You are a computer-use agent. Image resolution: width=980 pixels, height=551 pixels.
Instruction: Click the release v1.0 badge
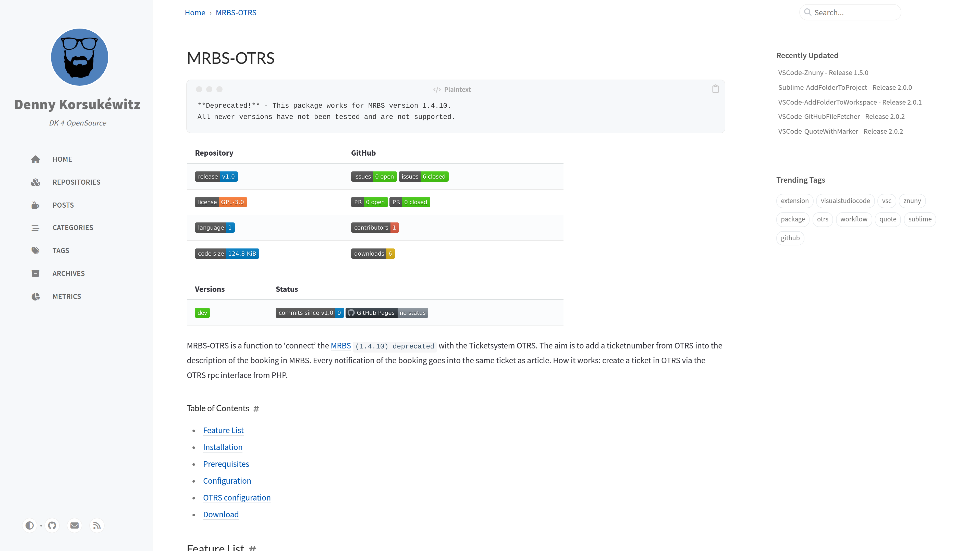pyautogui.click(x=216, y=177)
